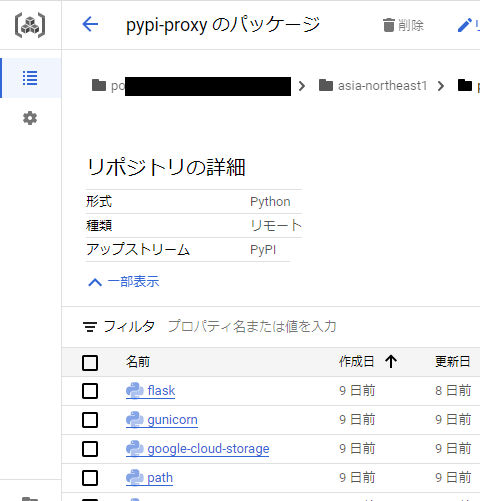Go back using the blue arrow
The image size is (480, 501).
[90, 24]
